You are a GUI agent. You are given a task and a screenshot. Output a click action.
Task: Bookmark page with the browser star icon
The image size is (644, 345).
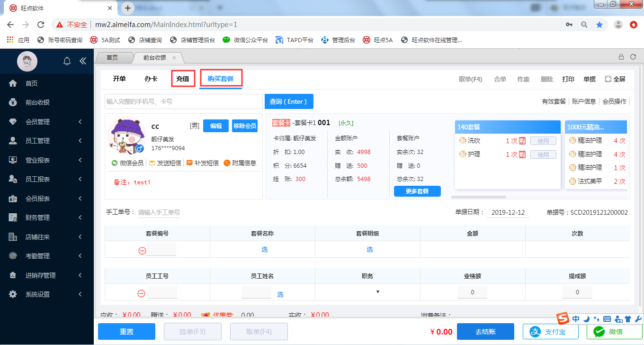599,25
